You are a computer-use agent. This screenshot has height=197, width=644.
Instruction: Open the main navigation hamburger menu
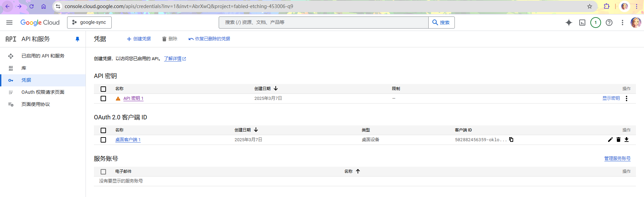9,23
